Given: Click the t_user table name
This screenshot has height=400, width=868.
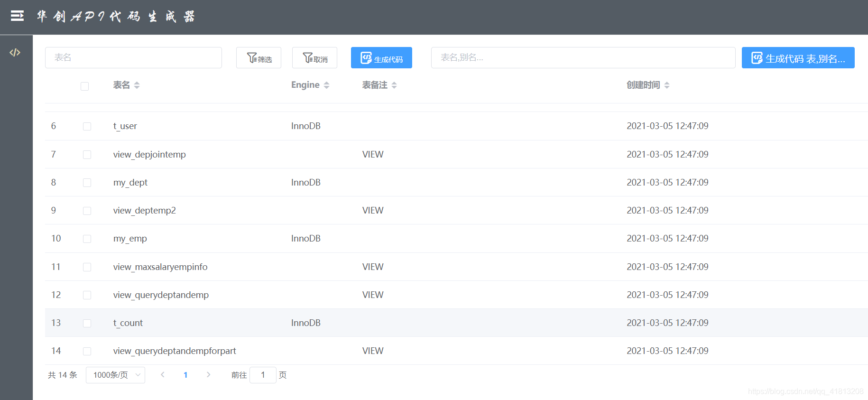Looking at the screenshot, I should point(125,126).
